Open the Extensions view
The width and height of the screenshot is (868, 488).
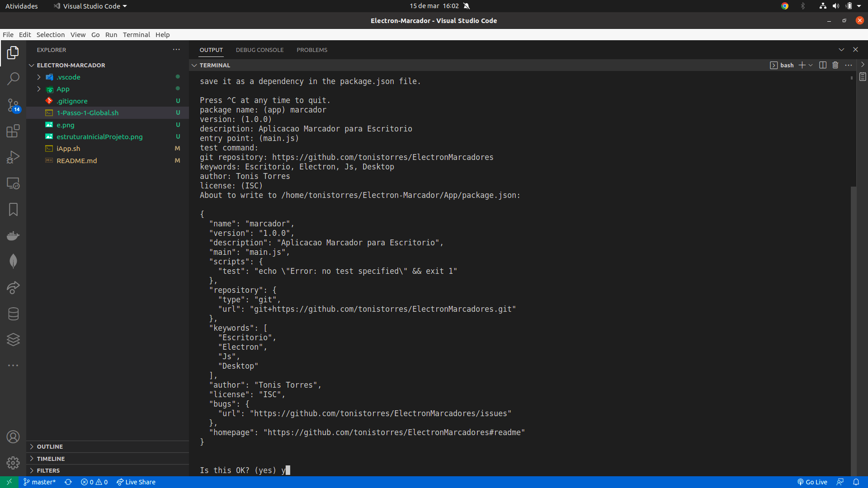coord(13,131)
